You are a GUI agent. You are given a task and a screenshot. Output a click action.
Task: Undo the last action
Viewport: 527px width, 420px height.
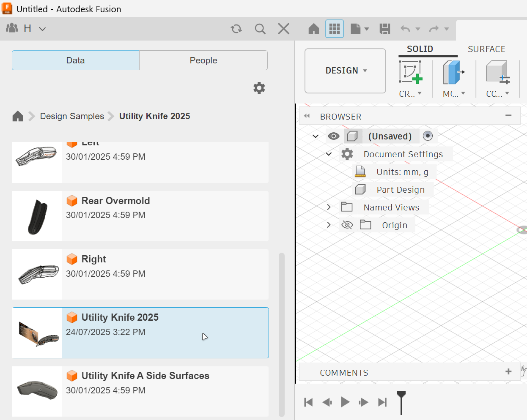pos(405,29)
